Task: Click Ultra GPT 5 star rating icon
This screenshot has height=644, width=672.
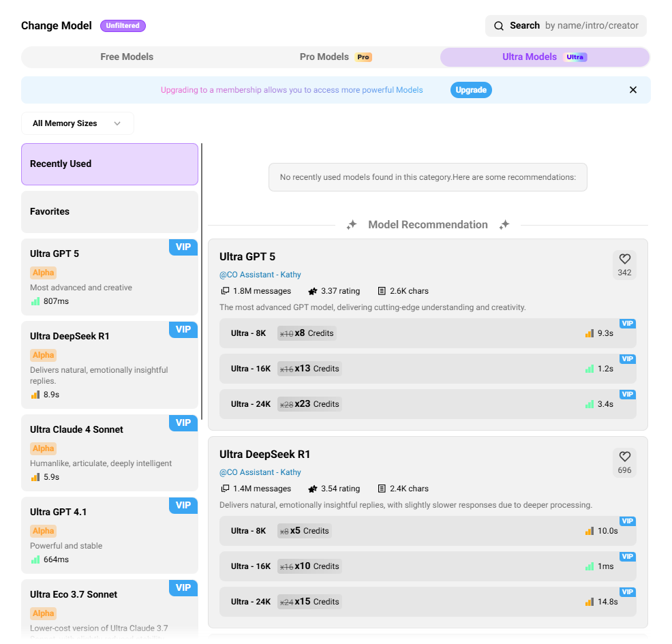Action: coord(312,291)
